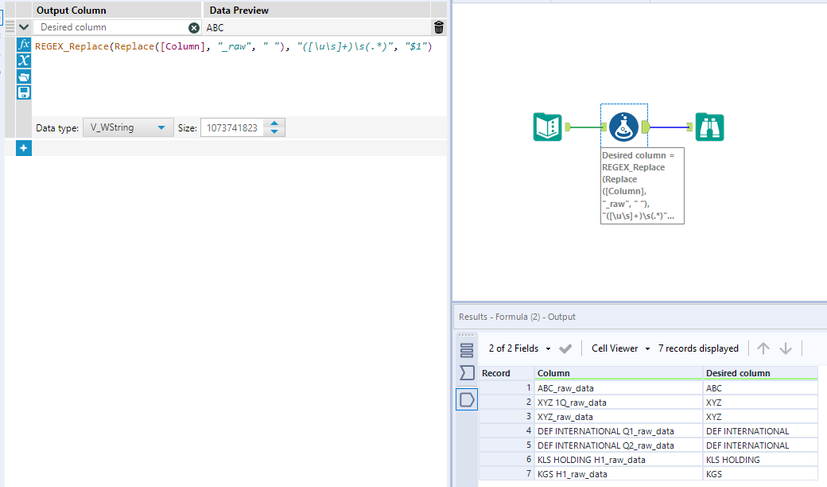Go to the next record arrow
Screen dimensions: 827x487
tap(785, 348)
